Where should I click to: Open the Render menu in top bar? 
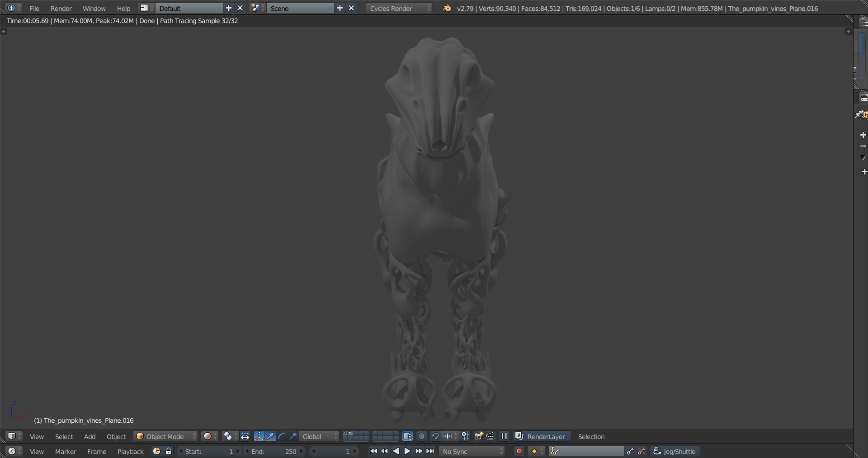(x=61, y=8)
